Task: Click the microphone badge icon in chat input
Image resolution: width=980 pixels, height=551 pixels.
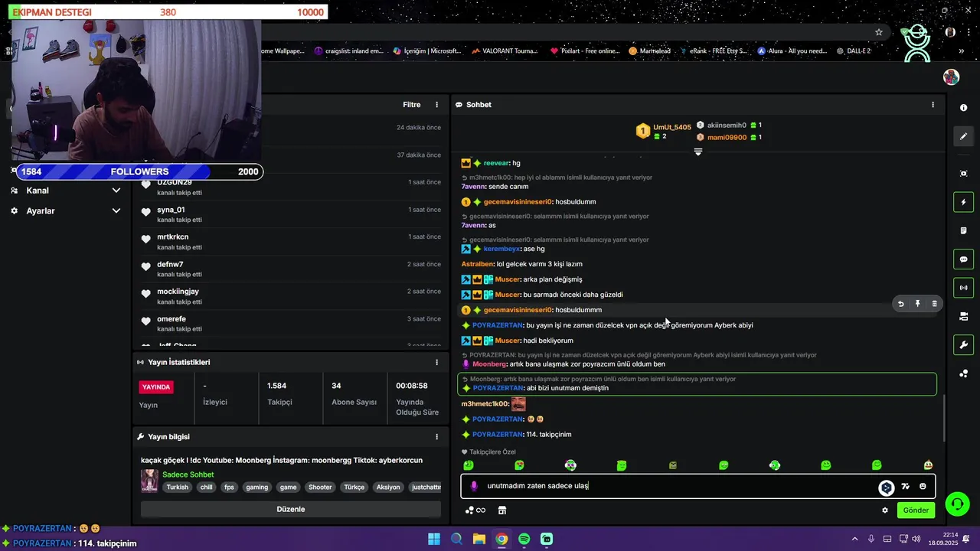Action: (x=474, y=486)
